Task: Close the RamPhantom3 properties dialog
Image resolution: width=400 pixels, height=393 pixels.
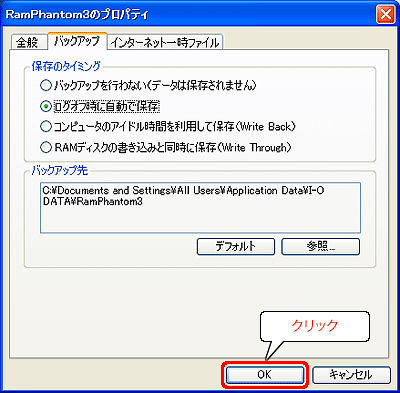Action: click(386, 14)
